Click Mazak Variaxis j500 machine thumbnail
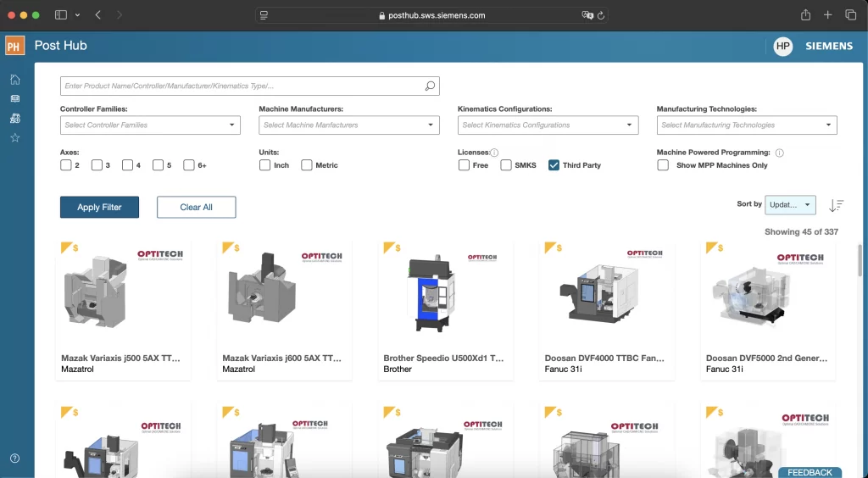 [x=96, y=292]
